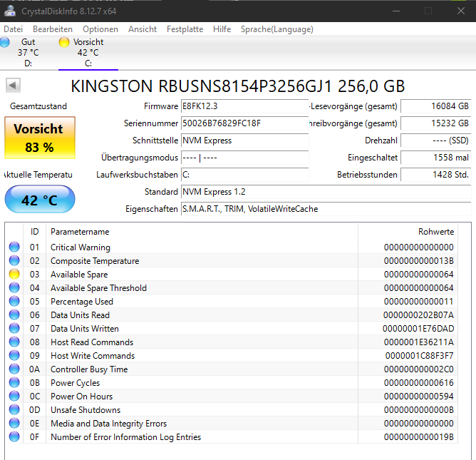Click status orb for Available Spare Threshold

coord(14,287)
